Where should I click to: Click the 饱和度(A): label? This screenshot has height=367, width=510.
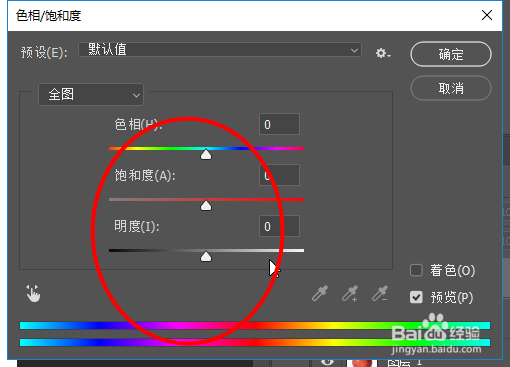[x=145, y=175]
